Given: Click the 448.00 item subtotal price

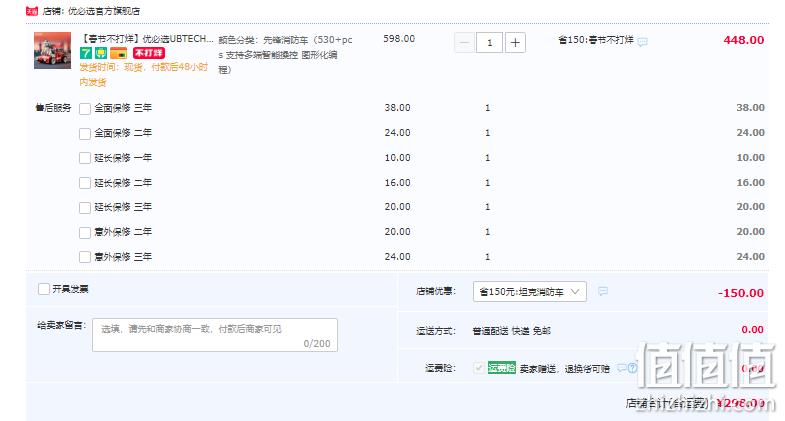Looking at the screenshot, I should point(743,40).
